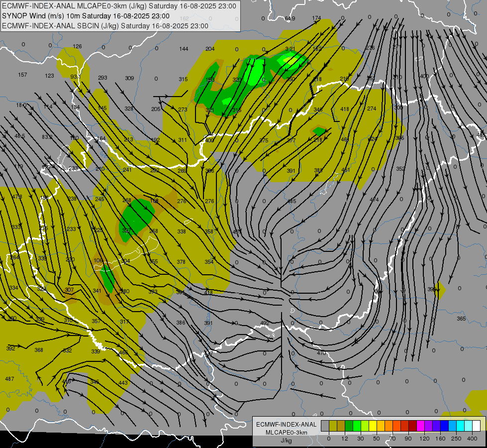This screenshot has width=487, height=448.
Task: Click the legend tick value 90
Action: coord(408,439)
